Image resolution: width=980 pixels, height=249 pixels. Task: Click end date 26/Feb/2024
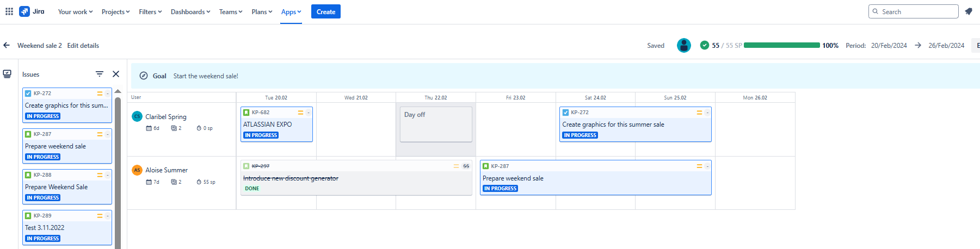(x=946, y=46)
